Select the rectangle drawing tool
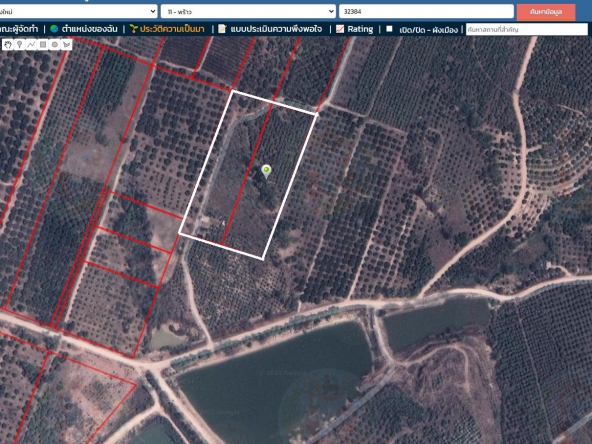Screen dimensions: 592x444 click(x=43, y=45)
